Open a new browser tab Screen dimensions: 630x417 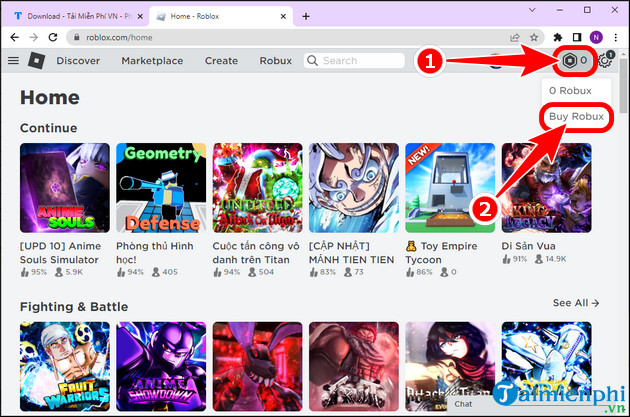pos(306,16)
